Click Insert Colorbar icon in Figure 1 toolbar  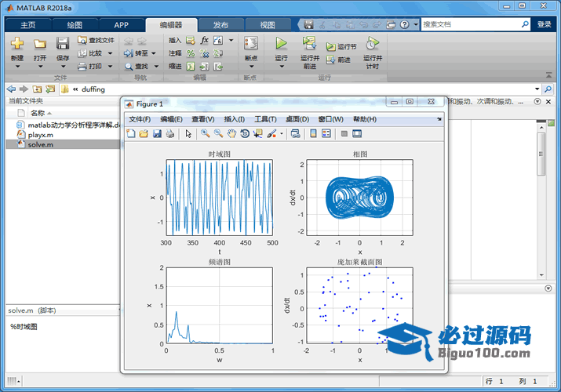(x=313, y=133)
